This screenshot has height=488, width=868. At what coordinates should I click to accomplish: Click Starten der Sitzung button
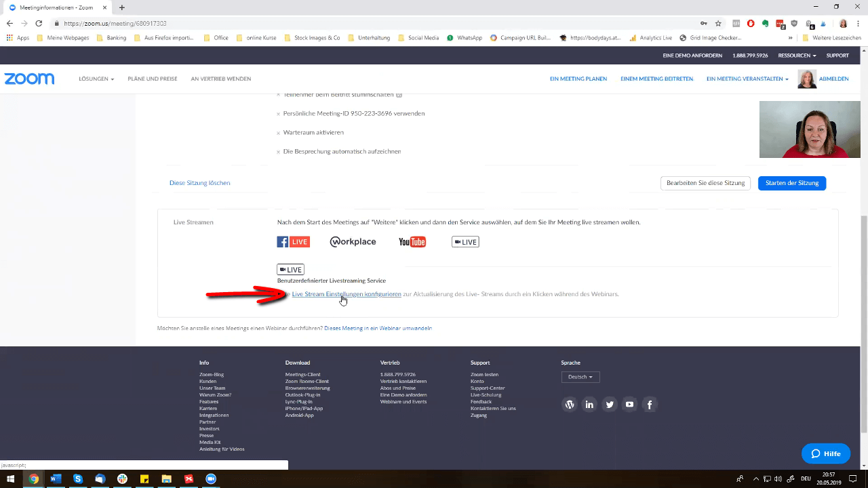click(792, 183)
